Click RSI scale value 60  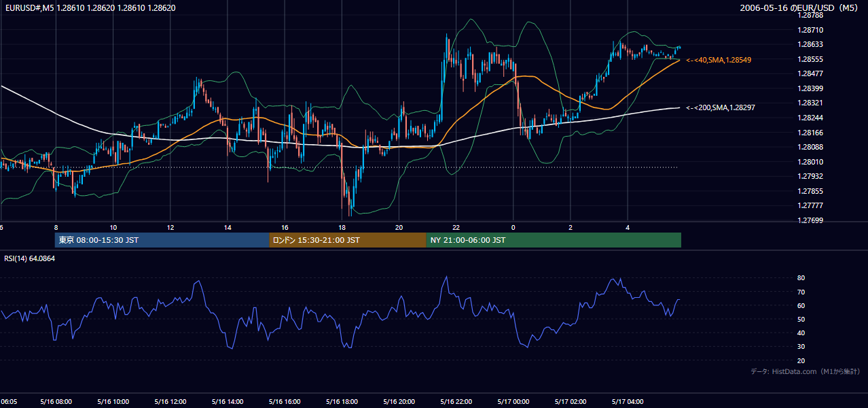[801, 305]
